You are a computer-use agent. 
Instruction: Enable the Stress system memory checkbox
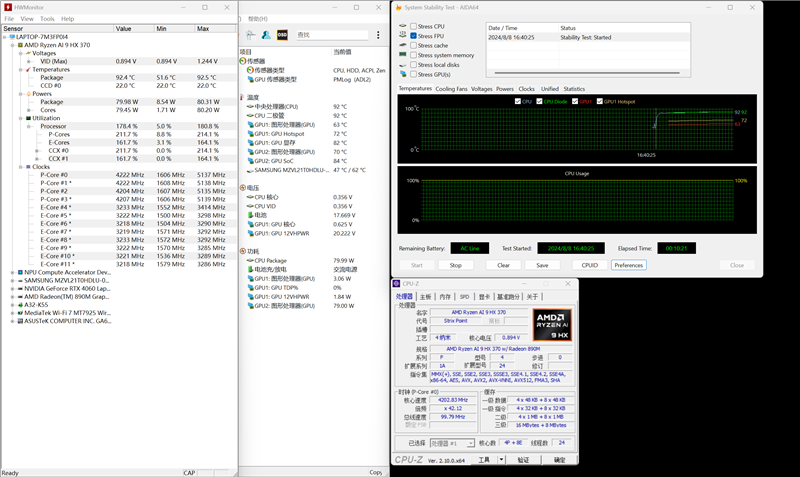point(414,55)
